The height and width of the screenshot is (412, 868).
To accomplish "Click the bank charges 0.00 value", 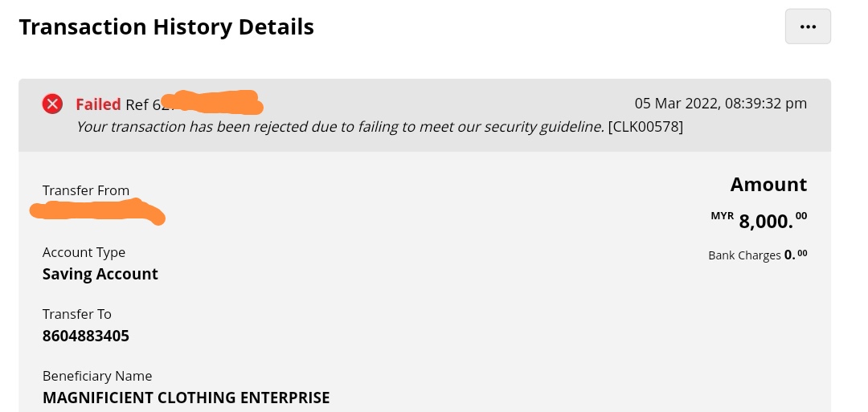I will coord(796,255).
